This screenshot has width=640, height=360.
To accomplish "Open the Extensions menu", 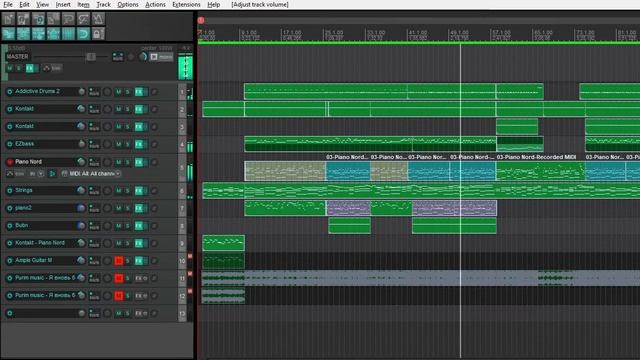I will (186, 4).
